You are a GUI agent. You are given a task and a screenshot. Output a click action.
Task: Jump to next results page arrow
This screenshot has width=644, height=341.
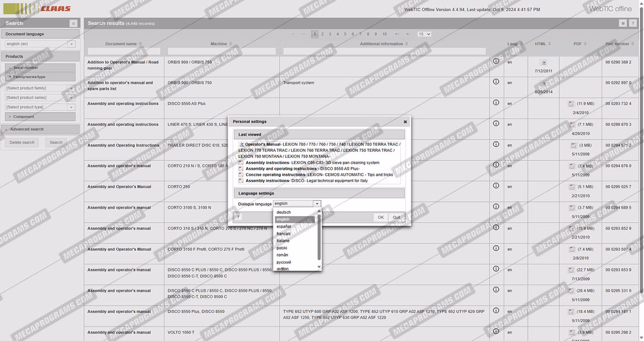[x=397, y=34]
